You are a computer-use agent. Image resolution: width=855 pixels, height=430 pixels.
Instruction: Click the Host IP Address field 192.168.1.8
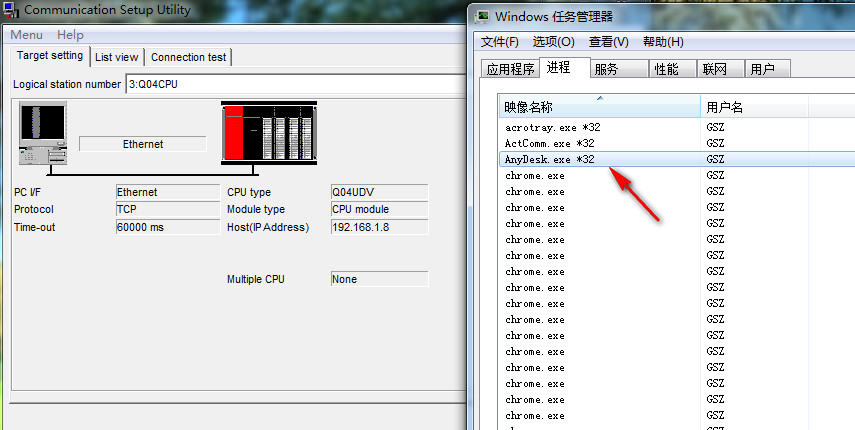(x=378, y=227)
